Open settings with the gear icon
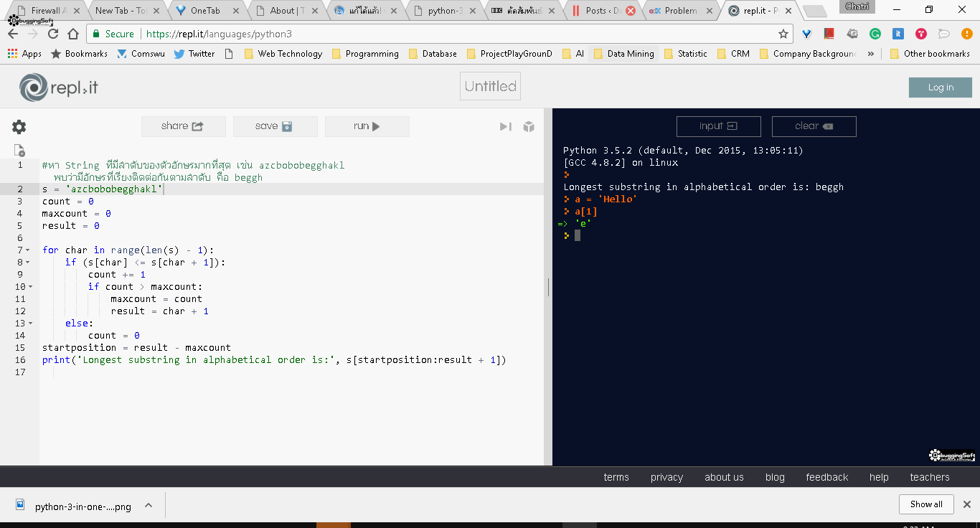This screenshot has width=980, height=528. [19, 126]
